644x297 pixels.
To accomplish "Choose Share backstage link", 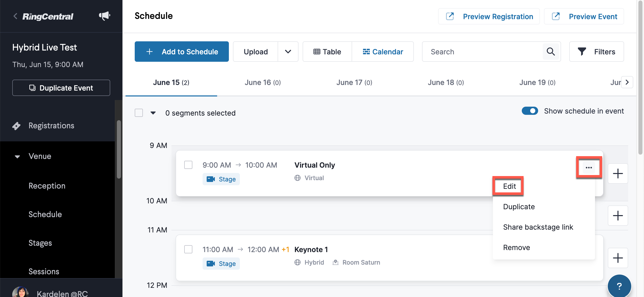I will (x=538, y=227).
